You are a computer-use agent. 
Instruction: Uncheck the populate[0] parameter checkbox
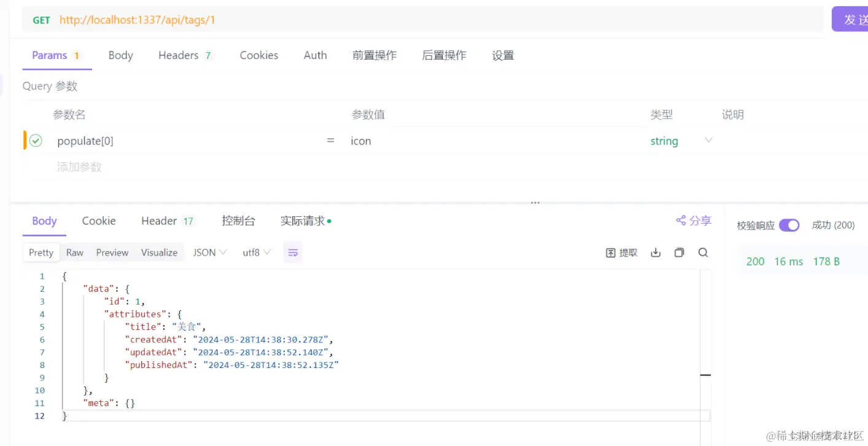pyautogui.click(x=36, y=141)
